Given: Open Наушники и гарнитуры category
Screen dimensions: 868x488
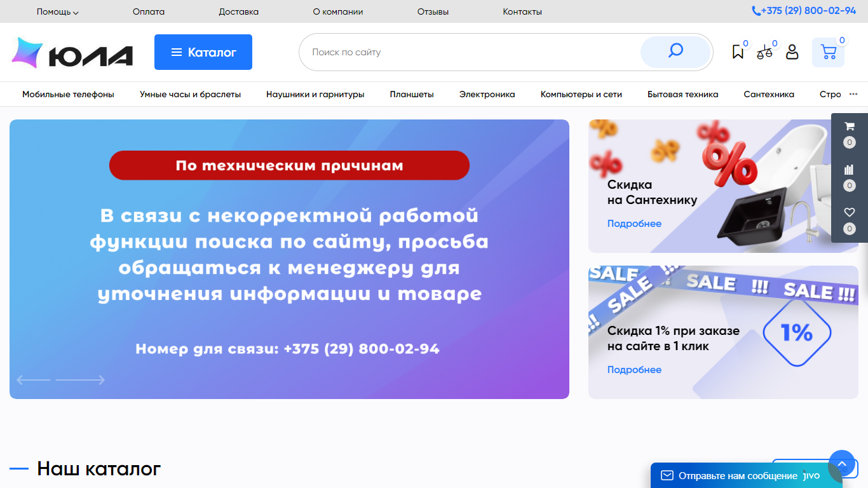Looking at the screenshot, I should pos(315,94).
